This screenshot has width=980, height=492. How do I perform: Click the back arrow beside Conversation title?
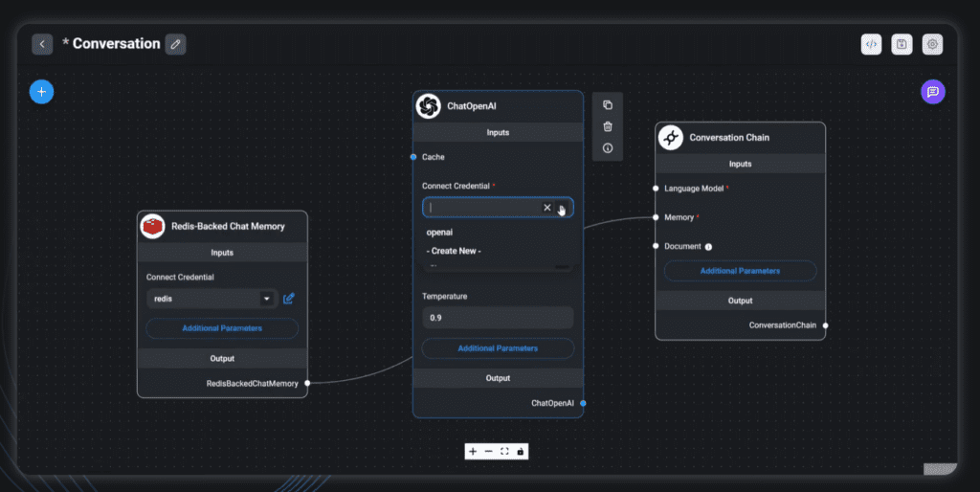click(x=42, y=44)
